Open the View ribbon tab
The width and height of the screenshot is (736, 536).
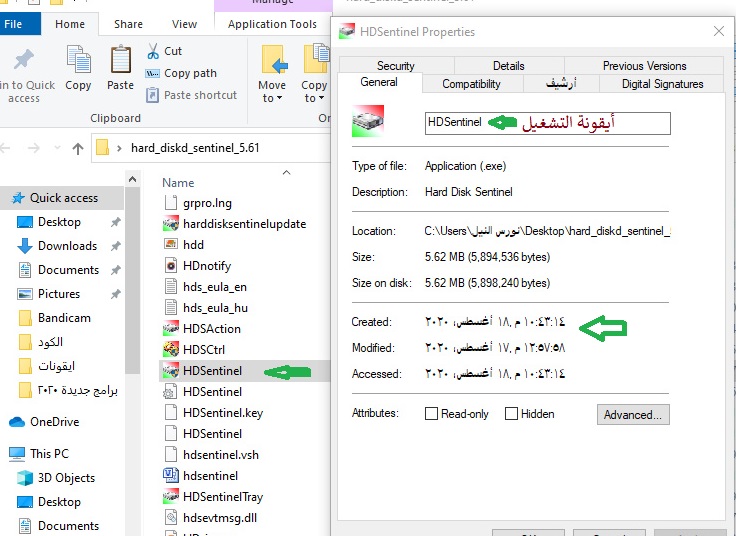pos(184,24)
